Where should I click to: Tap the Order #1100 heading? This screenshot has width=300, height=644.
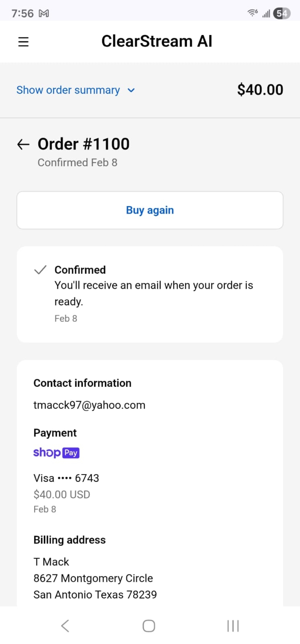point(84,144)
